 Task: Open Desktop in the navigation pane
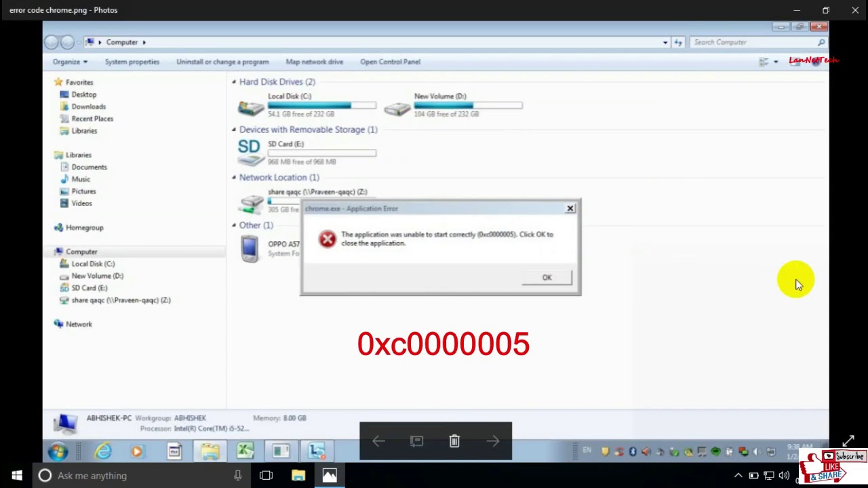(84, 94)
